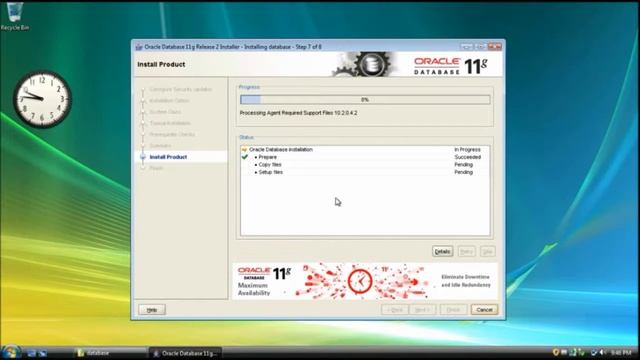
Task: Click the Oracle Database installation status row
Action: point(364,150)
